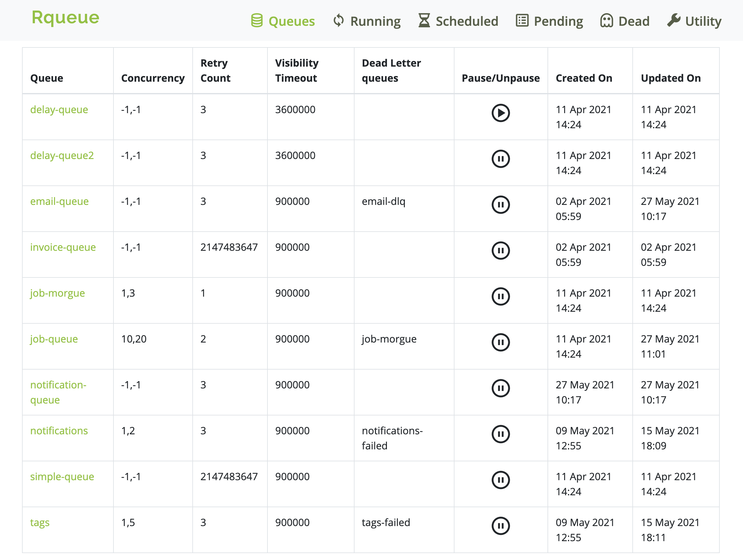
Task: Click the circular refresh icon beside Running
Action: [x=338, y=21]
